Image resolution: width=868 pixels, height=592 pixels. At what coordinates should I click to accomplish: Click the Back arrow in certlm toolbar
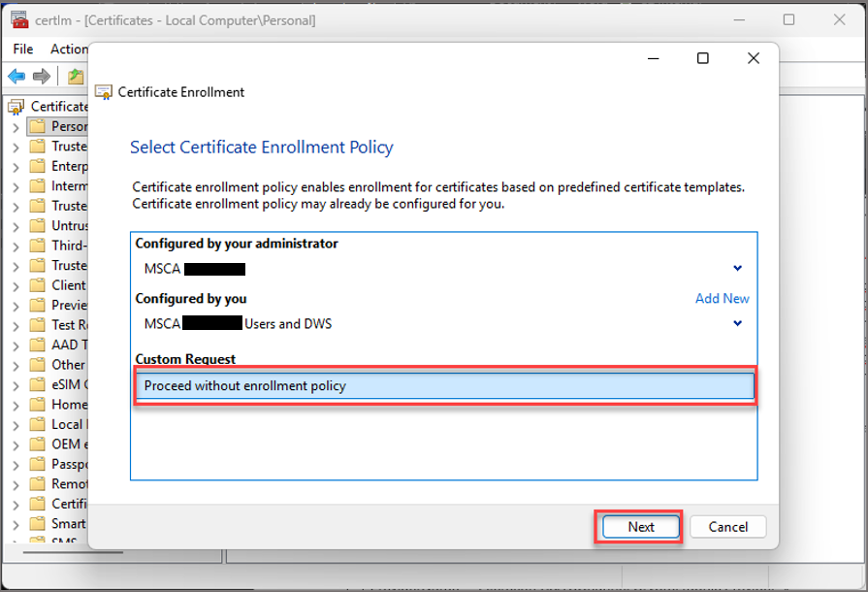pyautogui.click(x=16, y=76)
